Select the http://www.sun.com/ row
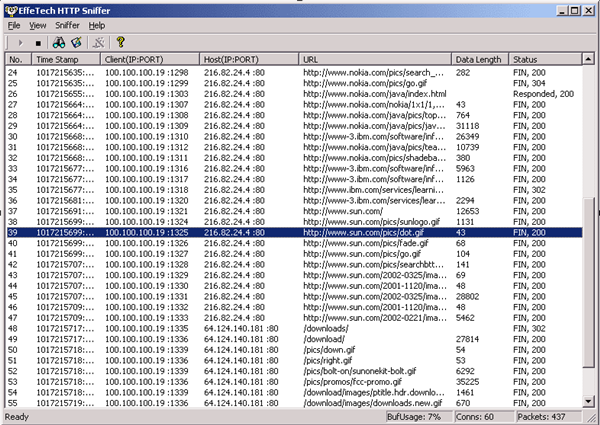This screenshot has height=425, width=600. 295,211
